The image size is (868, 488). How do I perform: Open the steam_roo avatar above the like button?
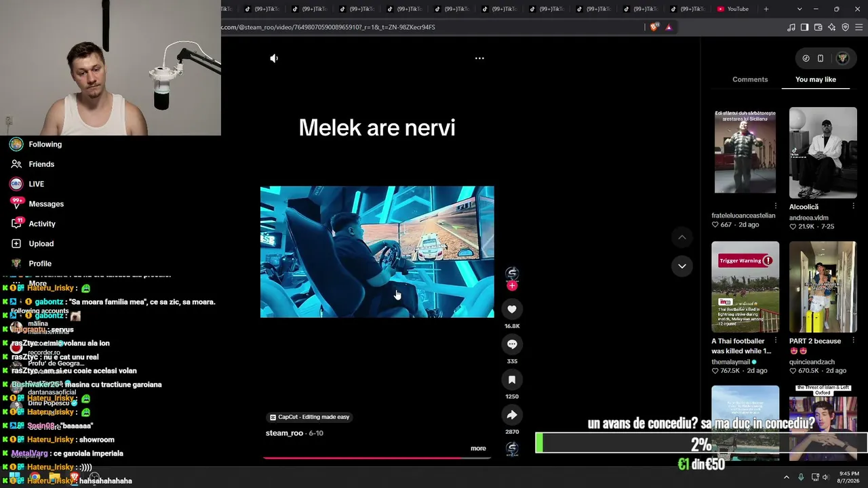tap(512, 272)
